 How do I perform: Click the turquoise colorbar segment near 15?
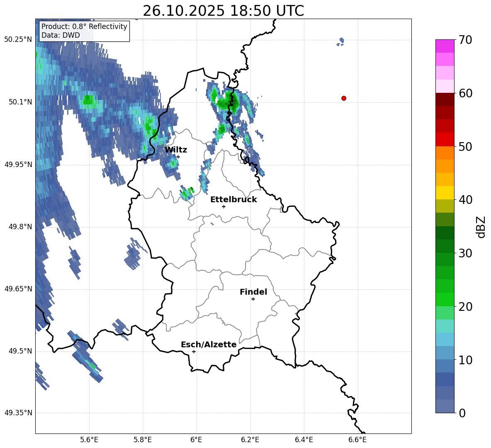[445, 326]
